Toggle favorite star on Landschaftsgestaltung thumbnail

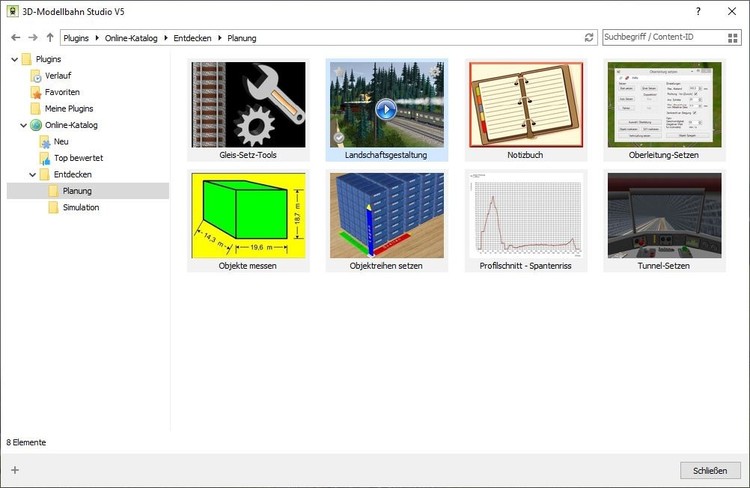point(339,71)
